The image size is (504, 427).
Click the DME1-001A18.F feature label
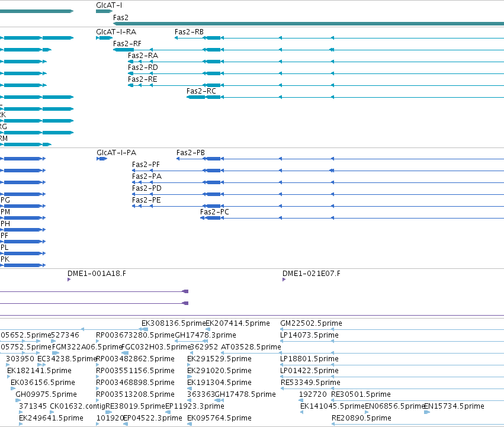[97, 274]
